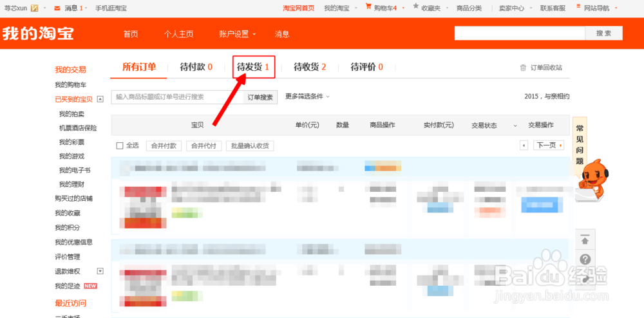Click the 搜索 button
Image resolution: width=644 pixels, height=318 pixels.
(x=604, y=33)
